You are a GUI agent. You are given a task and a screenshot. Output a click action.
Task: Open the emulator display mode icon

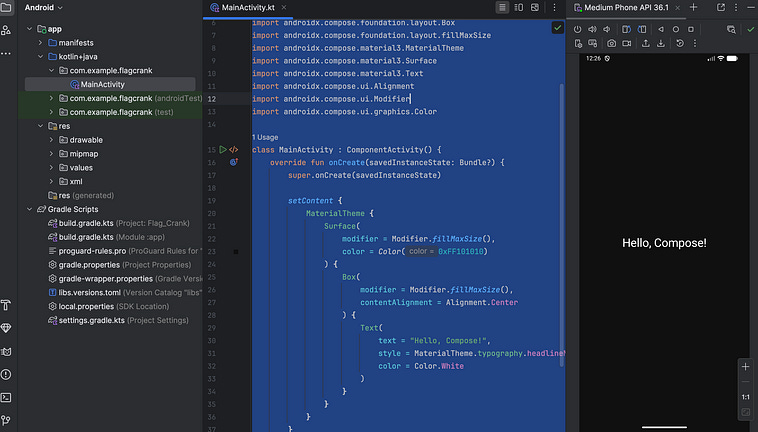click(593, 43)
